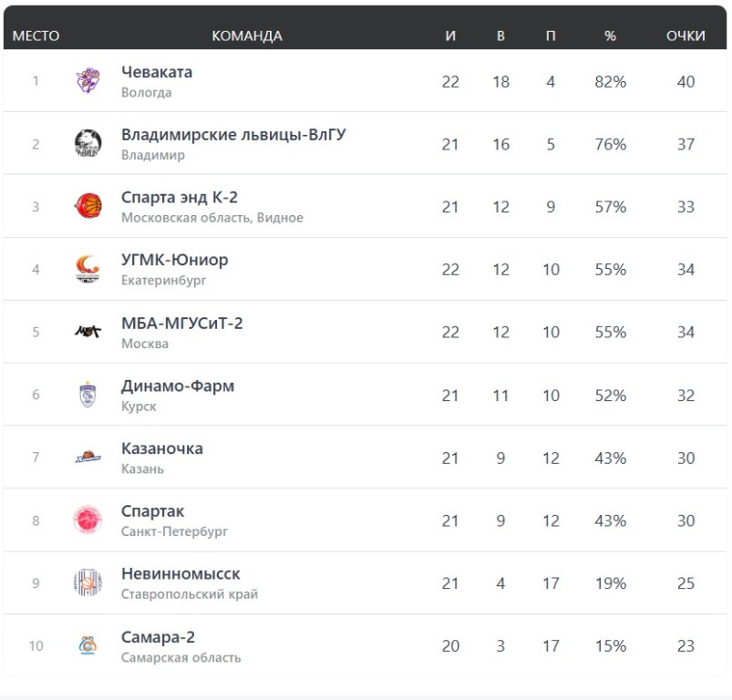Click the Владимирские львицы-ВлГУ team logo

coord(88,144)
